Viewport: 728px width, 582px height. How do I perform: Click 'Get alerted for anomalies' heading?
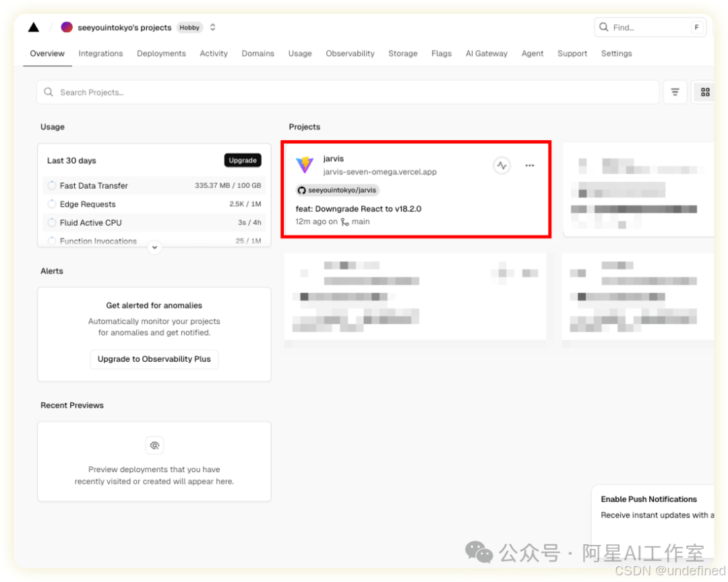tap(154, 305)
